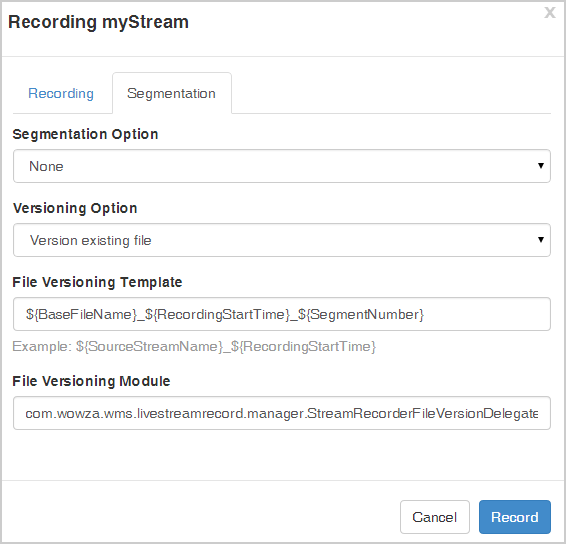Place cursor on ${SegmentNumber} in template field
The height and width of the screenshot is (544, 566).
point(361,314)
